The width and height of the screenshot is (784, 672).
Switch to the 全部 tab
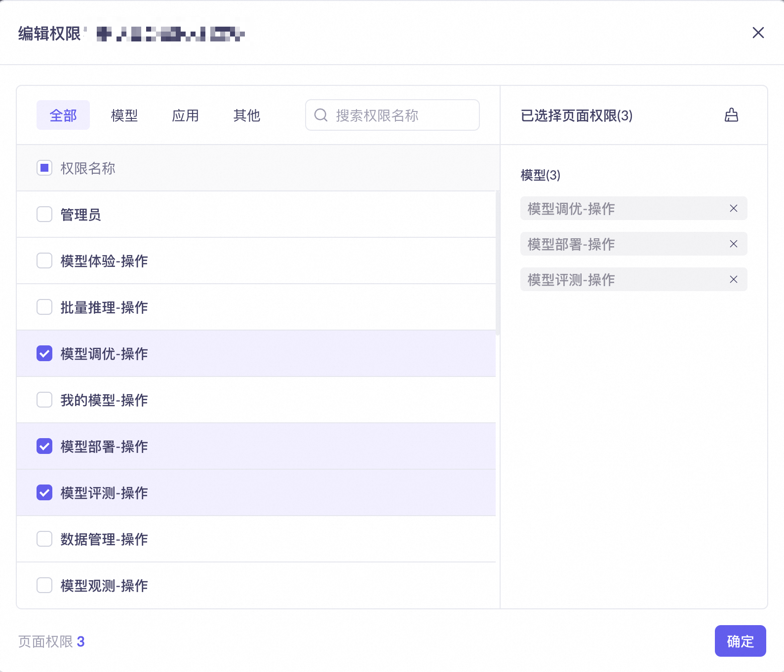[x=63, y=115]
